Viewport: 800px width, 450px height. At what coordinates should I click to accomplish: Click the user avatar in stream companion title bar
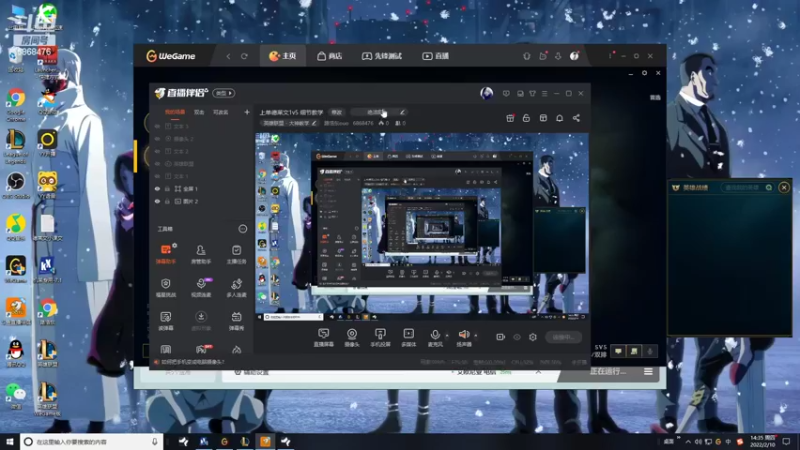(x=487, y=93)
